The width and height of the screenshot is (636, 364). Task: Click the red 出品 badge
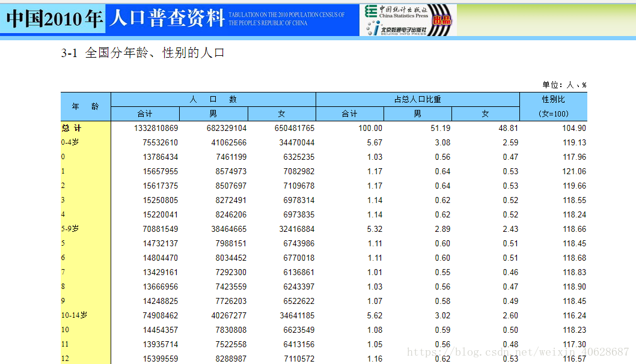[x=442, y=20]
